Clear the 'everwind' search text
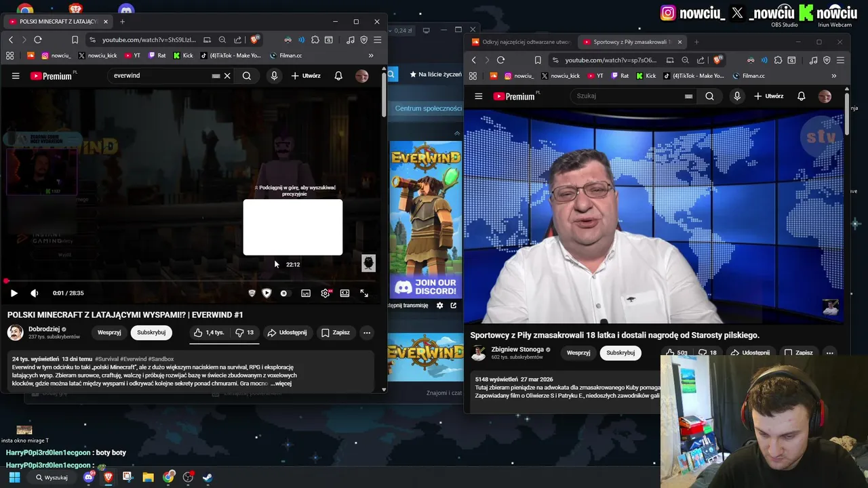 [227, 76]
